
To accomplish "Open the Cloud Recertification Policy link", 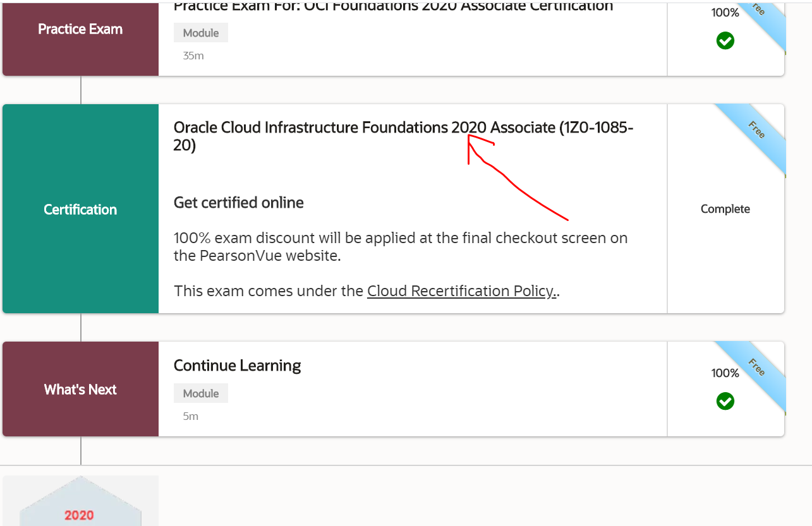I will [462, 291].
